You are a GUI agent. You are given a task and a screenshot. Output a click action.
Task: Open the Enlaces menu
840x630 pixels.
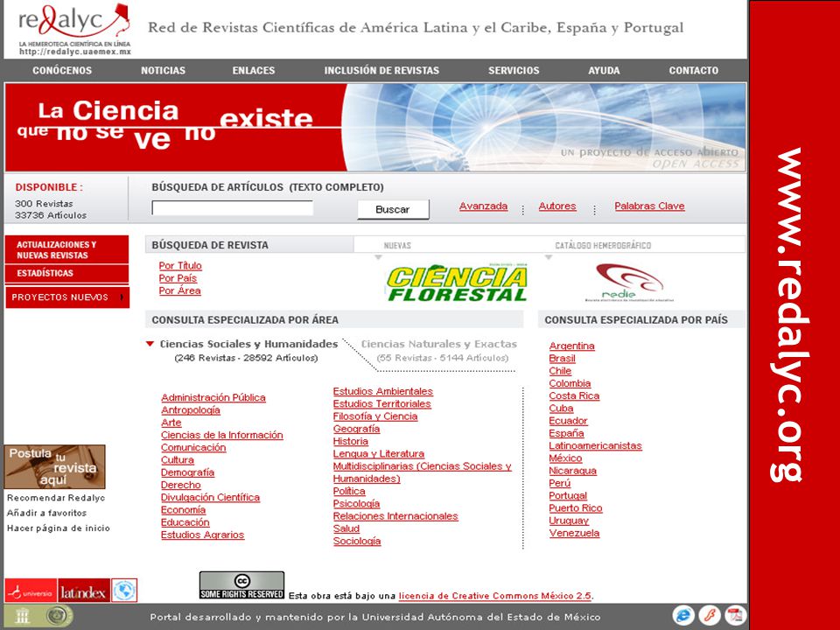tap(254, 70)
